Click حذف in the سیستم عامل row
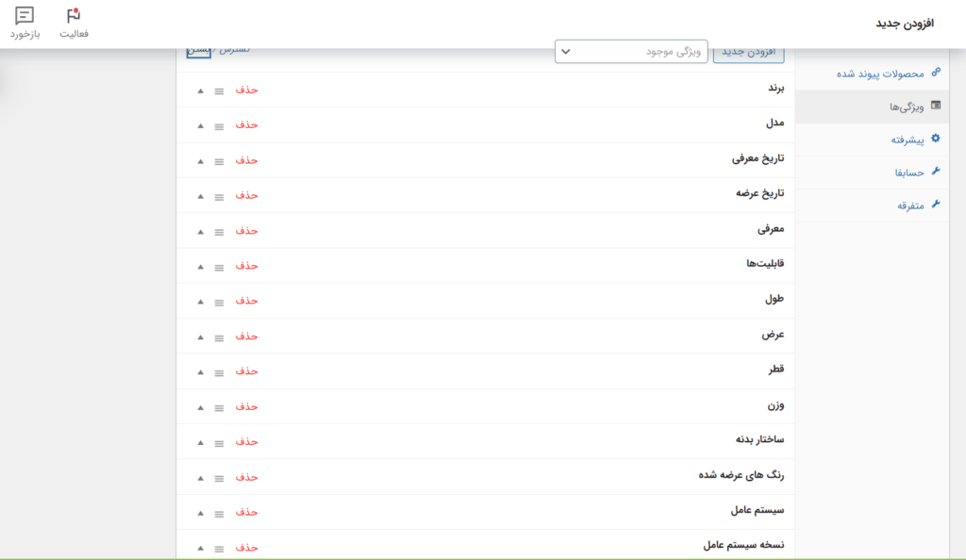The image size is (966, 560). tap(246, 513)
